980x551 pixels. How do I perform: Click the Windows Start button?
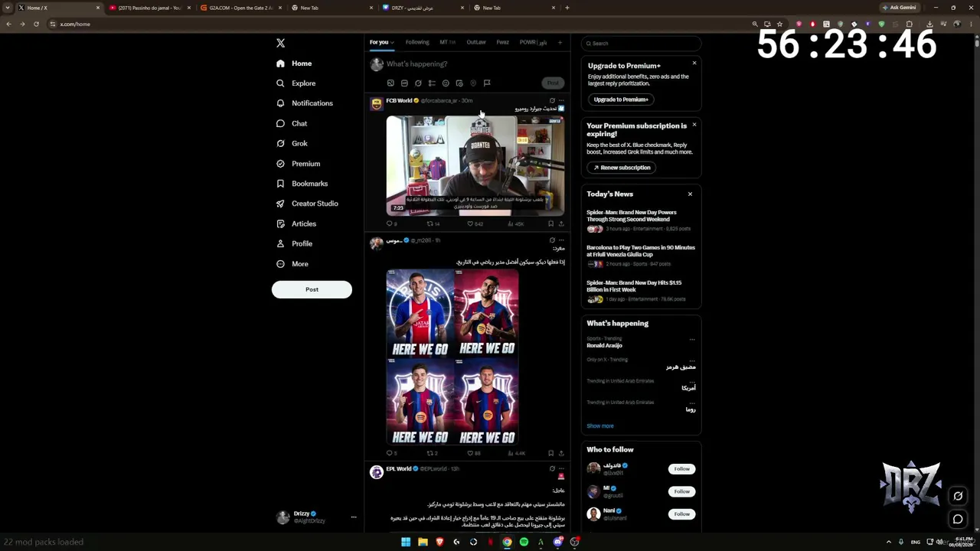pos(406,542)
